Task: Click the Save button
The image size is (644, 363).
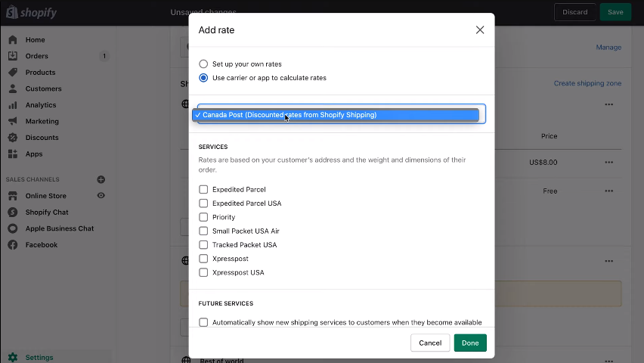Action: (x=615, y=12)
